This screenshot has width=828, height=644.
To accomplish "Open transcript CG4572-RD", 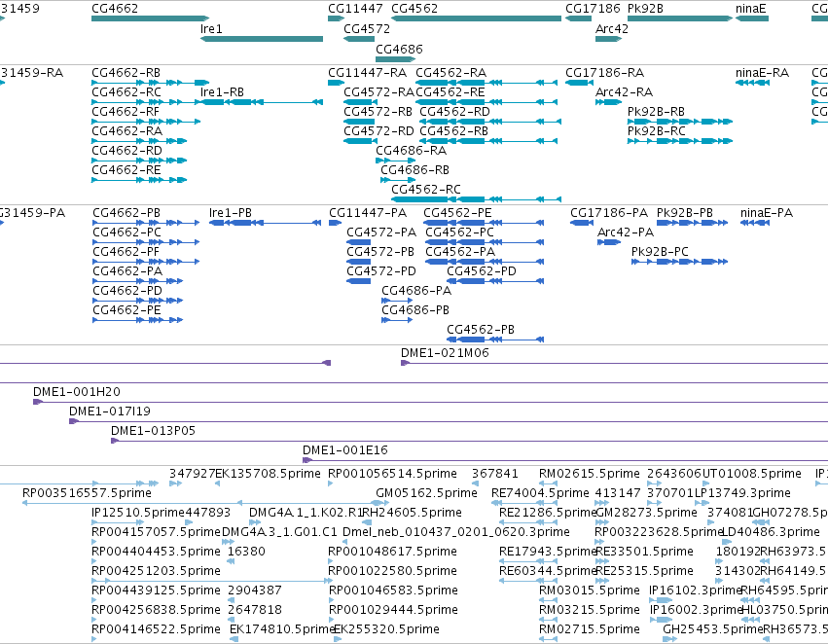I will click(x=378, y=131).
